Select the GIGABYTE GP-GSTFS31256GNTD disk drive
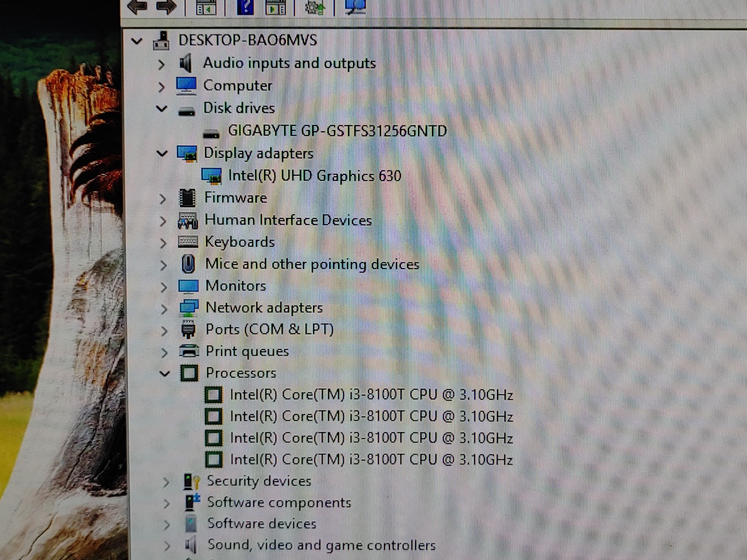This screenshot has width=747, height=560. pyautogui.click(x=337, y=131)
